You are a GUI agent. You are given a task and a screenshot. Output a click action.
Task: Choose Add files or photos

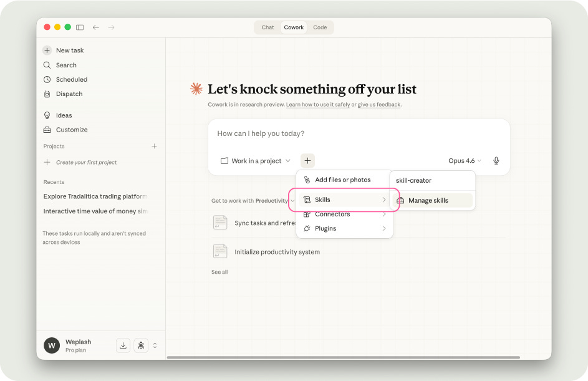(344, 180)
